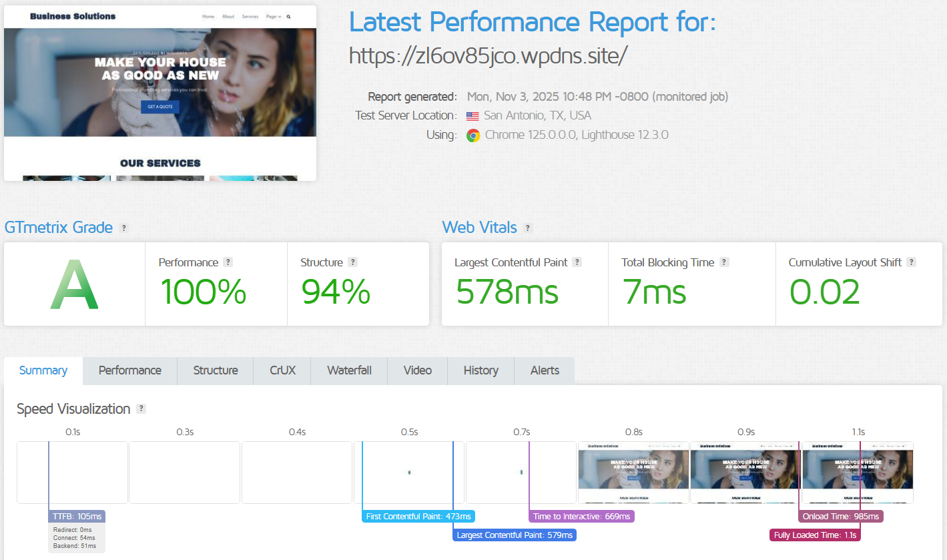Switch to the Video tab
Viewport: 947px width, 560px height.
(417, 370)
